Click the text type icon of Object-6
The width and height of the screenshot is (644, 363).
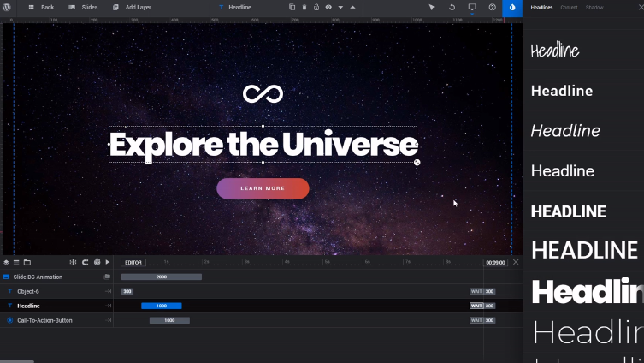[x=10, y=291]
